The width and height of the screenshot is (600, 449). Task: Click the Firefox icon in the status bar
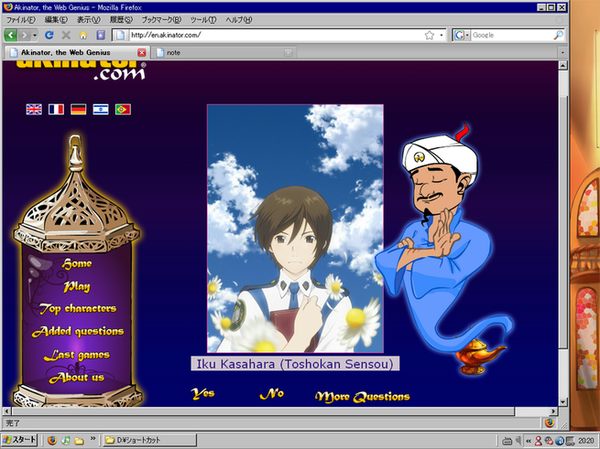(549, 423)
